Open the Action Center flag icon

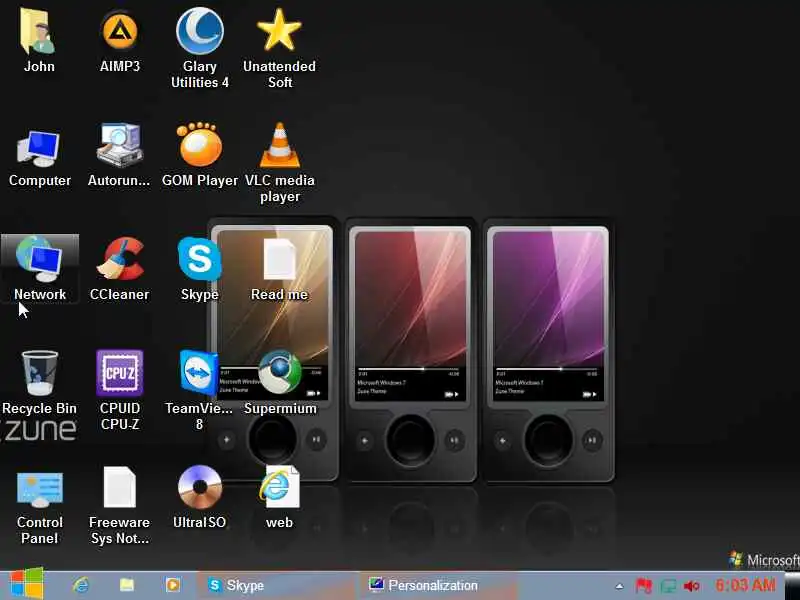tap(643, 586)
